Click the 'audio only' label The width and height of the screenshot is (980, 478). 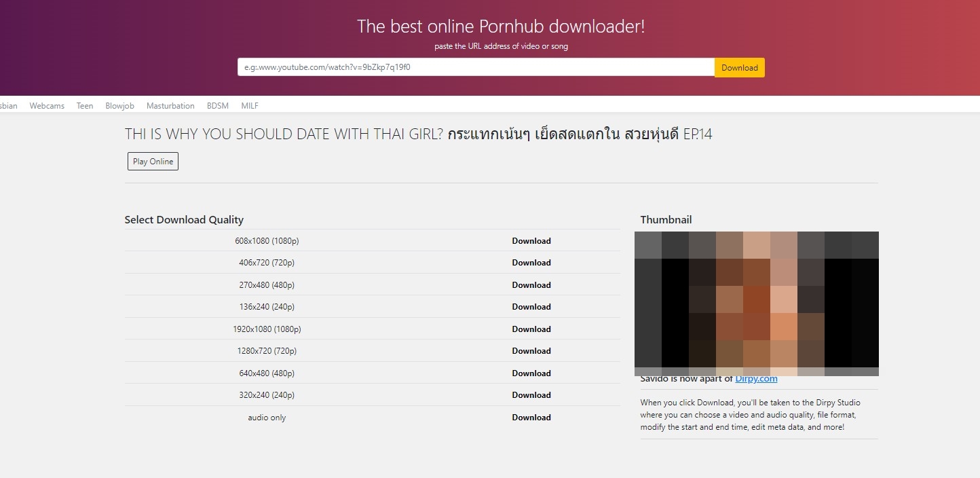[x=267, y=418]
